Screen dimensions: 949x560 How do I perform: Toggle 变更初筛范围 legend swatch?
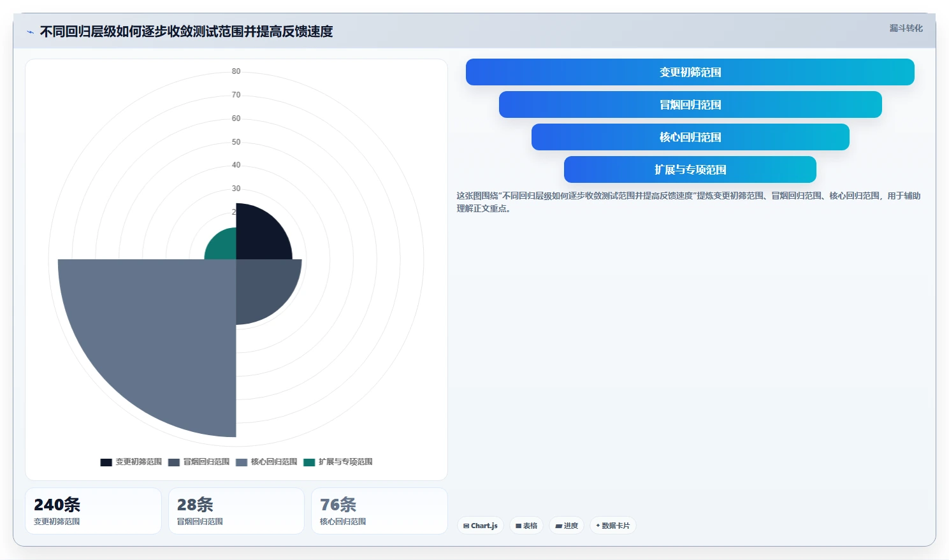tap(106, 462)
